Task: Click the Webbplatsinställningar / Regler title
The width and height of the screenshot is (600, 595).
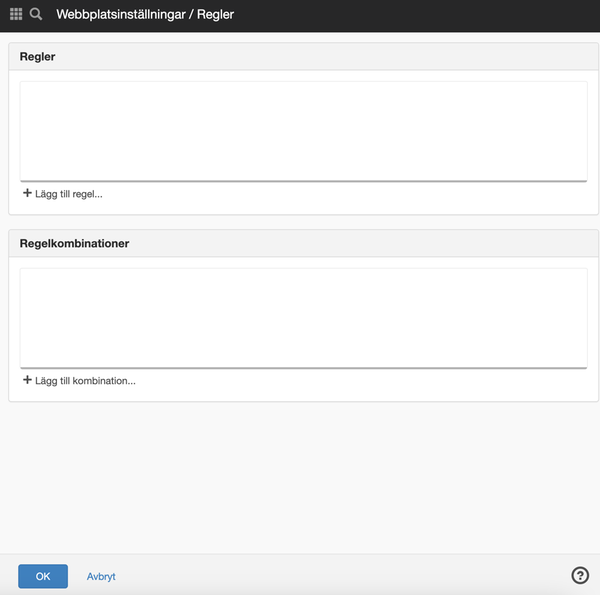Action: 145,14
